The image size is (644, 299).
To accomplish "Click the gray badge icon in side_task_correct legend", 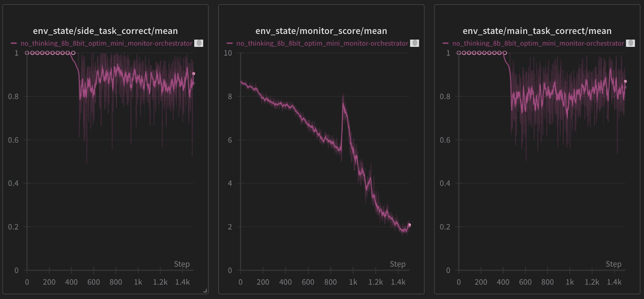I will 198,43.
